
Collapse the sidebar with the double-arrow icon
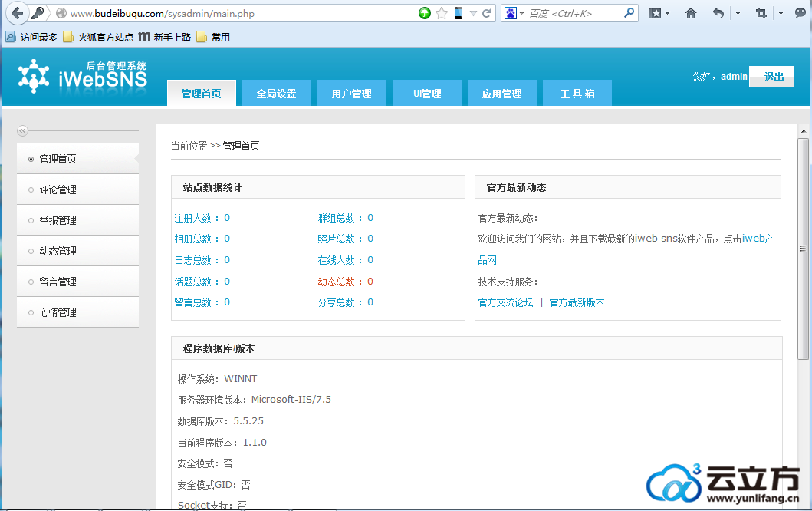pyautogui.click(x=22, y=131)
